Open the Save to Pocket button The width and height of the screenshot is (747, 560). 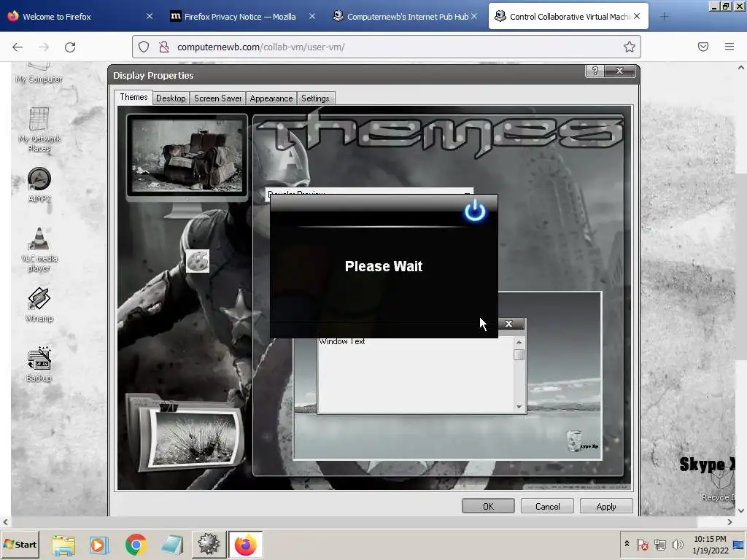(x=703, y=47)
